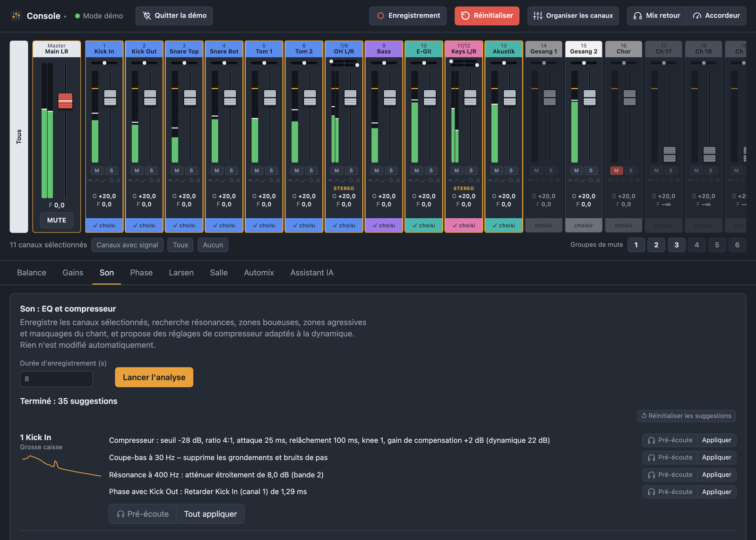Click the compressor icon on Snare Top strip
Image resolution: width=756 pixels, height=540 pixels.
coord(184,180)
